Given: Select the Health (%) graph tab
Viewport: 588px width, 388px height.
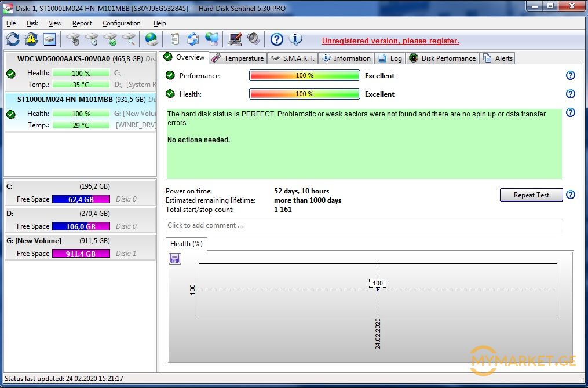Looking at the screenshot, I should [x=187, y=244].
